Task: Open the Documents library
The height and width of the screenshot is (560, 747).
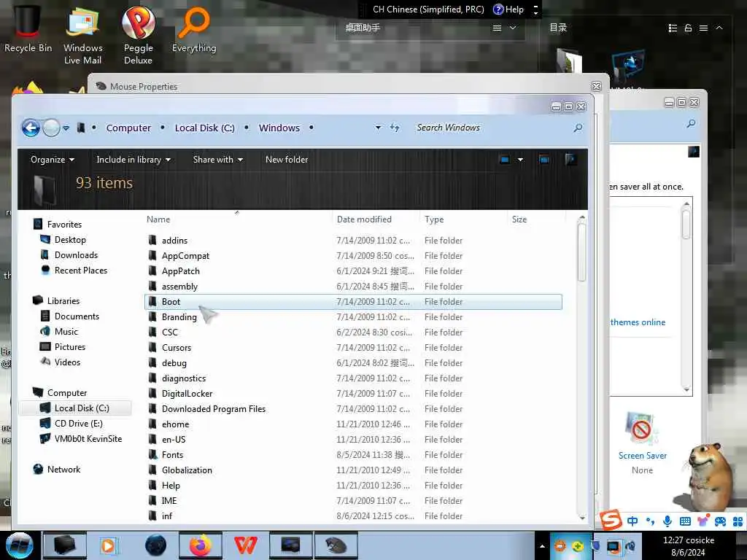Action: tap(77, 316)
